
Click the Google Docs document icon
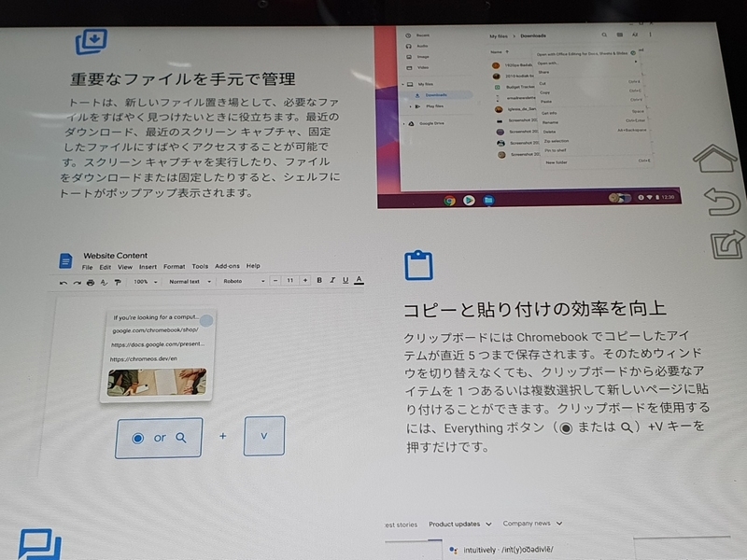65,260
